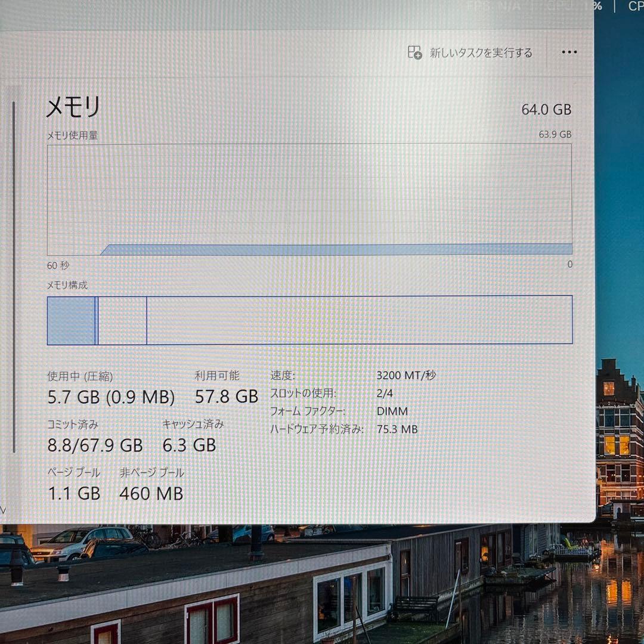Click the in-use segment of メモリ構成 bar
The image size is (644, 644).
point(72,320)
